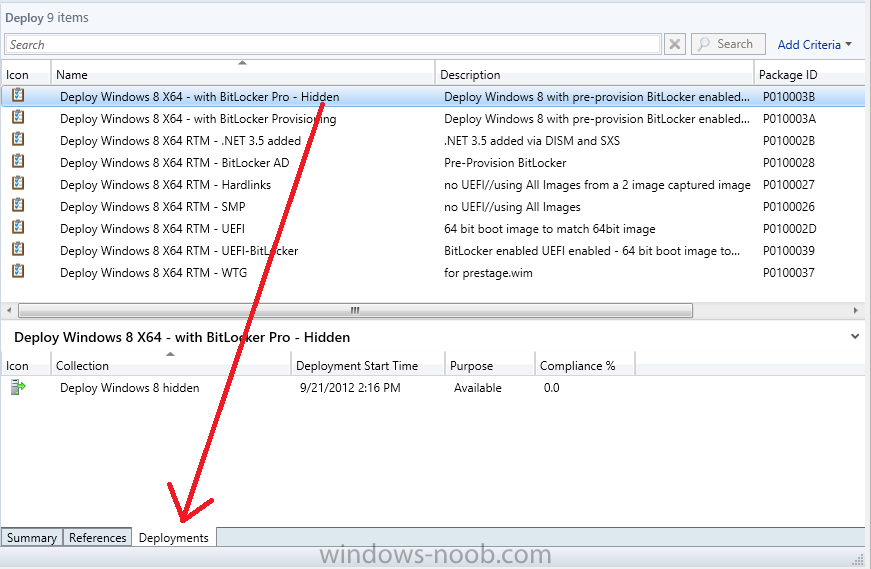This screenshot has height=569, width=871.
Task: Select the Deploy Windows 8 hidden collection
Action: pyautogui.click(x=129, y=388)
